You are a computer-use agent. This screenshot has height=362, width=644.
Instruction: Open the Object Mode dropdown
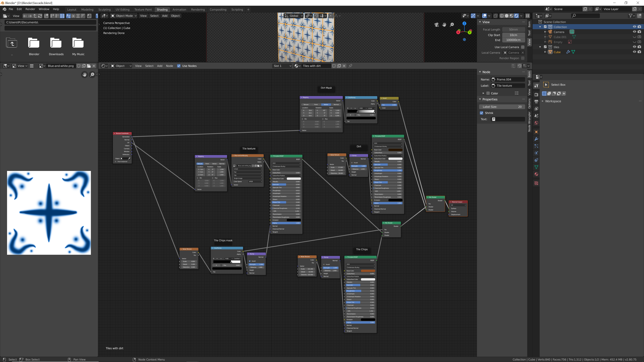tap(124, 16)
